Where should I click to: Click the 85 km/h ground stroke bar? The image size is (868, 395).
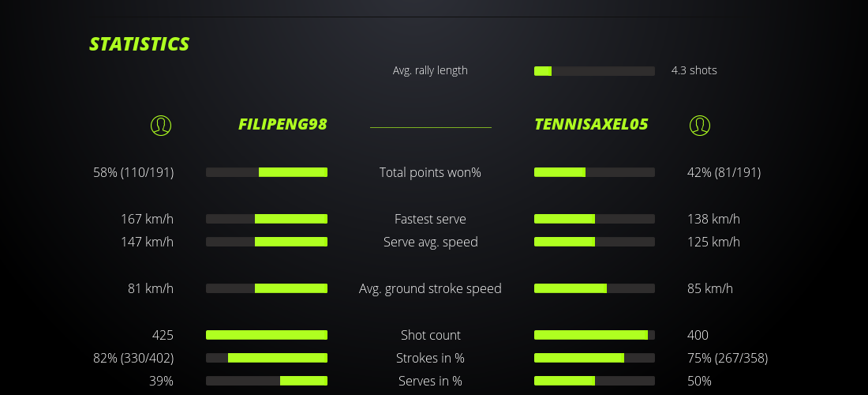(594, 288)
